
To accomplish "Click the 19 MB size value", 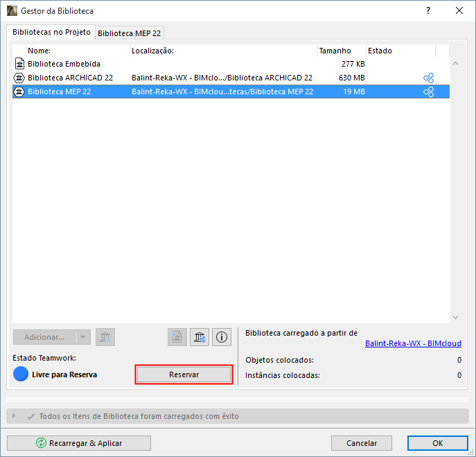I will 354,92.
